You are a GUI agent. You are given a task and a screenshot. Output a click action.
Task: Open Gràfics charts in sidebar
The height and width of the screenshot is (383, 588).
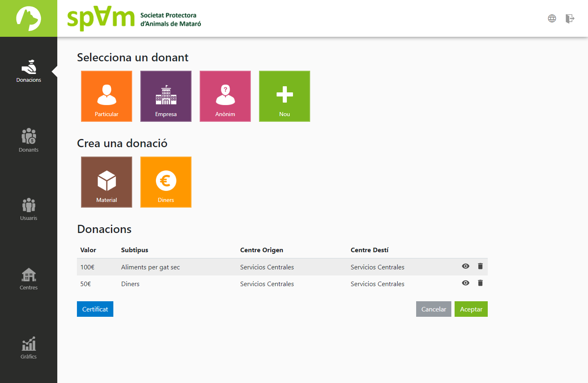tap(29, 348)
